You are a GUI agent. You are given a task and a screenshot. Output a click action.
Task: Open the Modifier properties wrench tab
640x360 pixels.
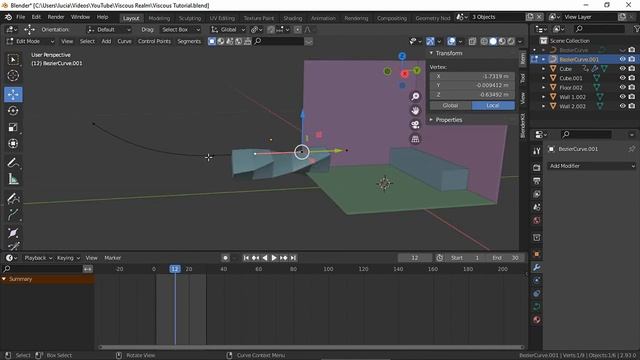536,267
